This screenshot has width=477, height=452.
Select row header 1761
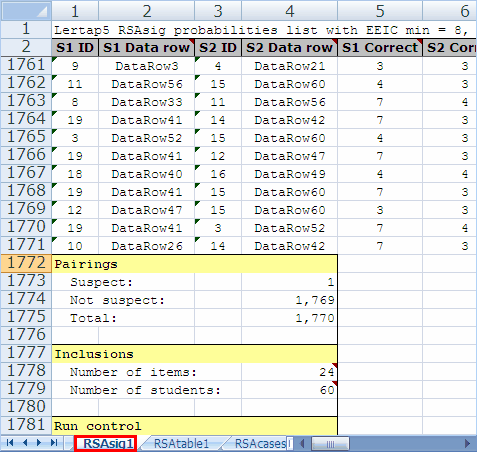tap(26, 65)
